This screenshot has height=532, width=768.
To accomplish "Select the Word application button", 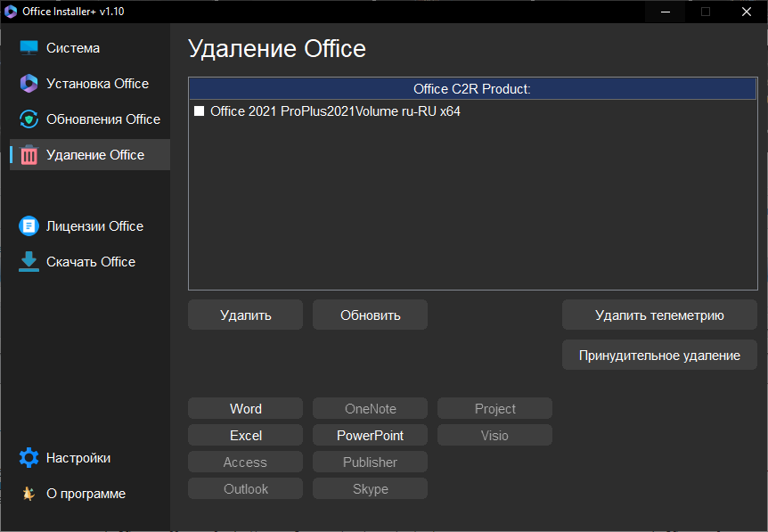I will pyautogui.click(x=245, y=408).
